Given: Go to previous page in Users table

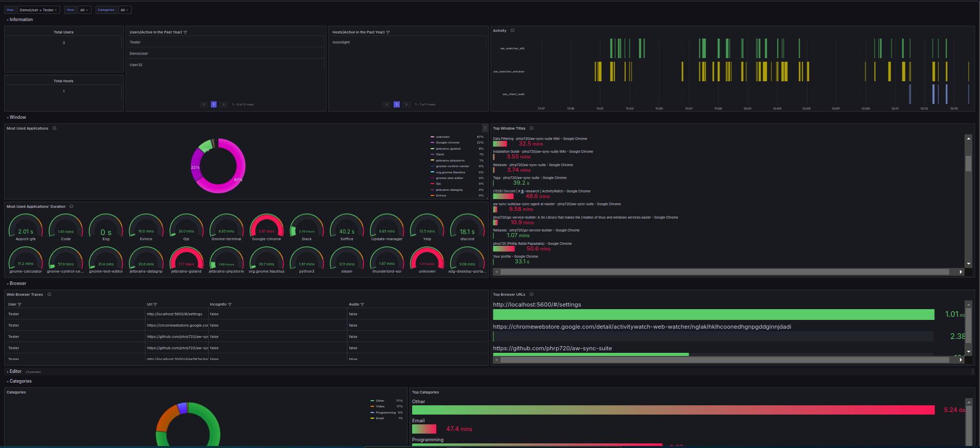Looking at the screenshot, I should click(x=204, y=104).
